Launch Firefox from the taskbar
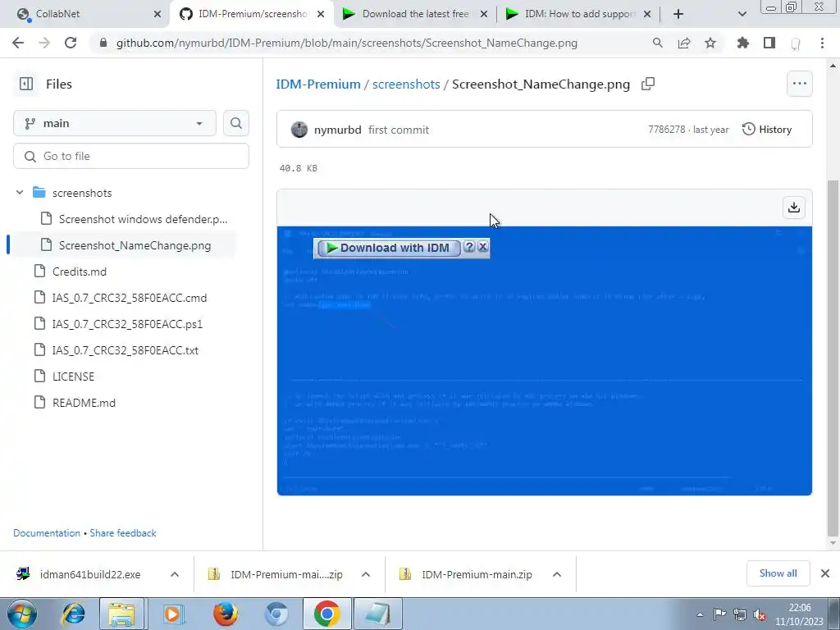 point(225,614)
